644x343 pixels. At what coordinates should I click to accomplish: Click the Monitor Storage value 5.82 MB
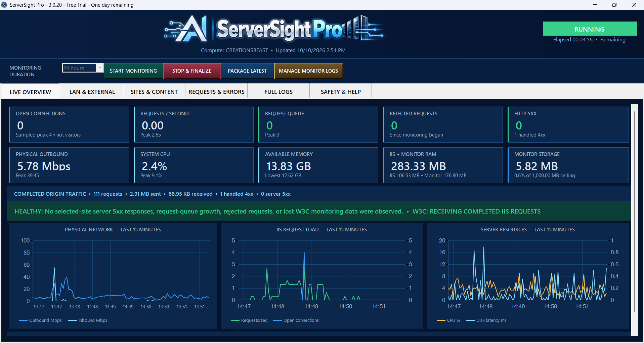coord(537,166)
